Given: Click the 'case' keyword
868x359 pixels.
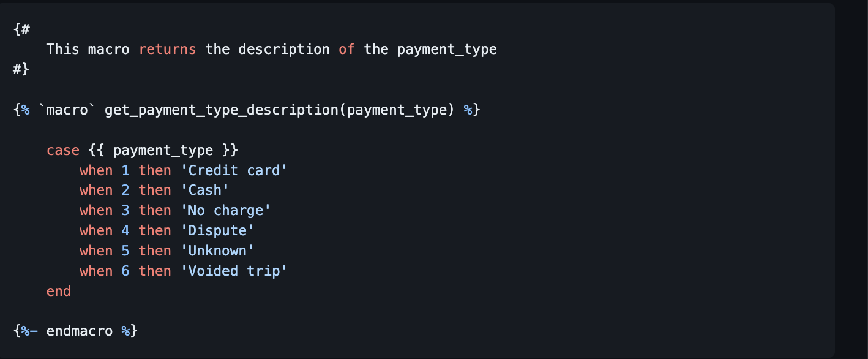Looking at the screenshot, I should pos(63,151).
